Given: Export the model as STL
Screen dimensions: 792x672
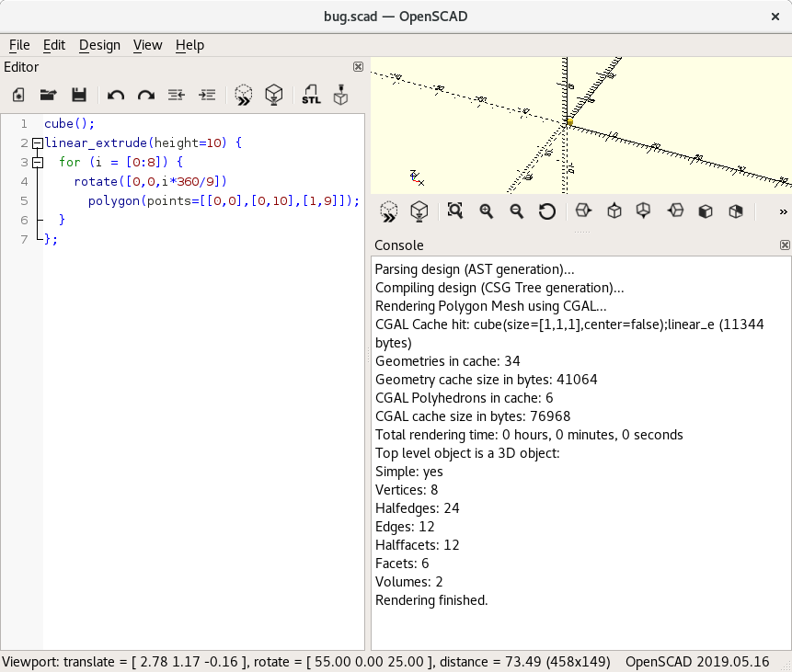Looking at the screenshot, I should coord(310,95).
